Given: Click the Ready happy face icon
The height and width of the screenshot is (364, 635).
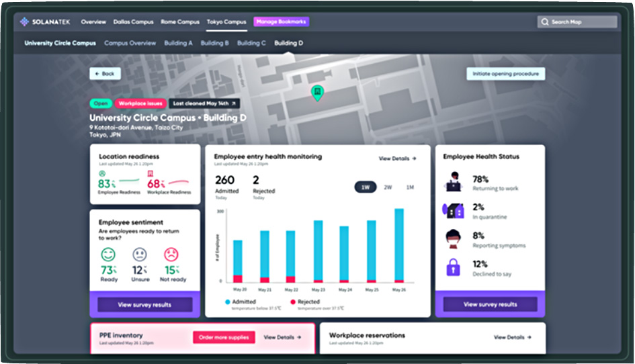Looking at the screenshot, I should click(108, 255).
